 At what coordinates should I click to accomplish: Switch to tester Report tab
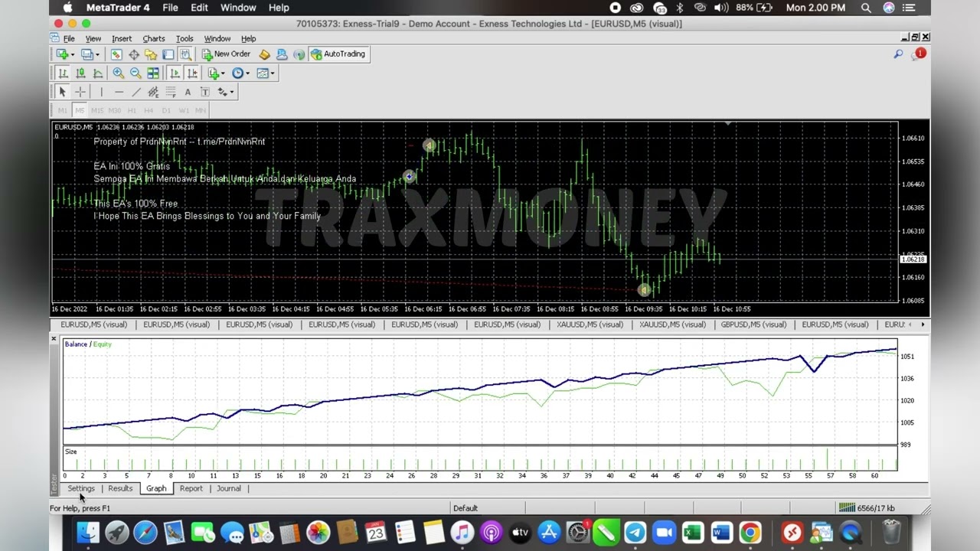point(191,488)
